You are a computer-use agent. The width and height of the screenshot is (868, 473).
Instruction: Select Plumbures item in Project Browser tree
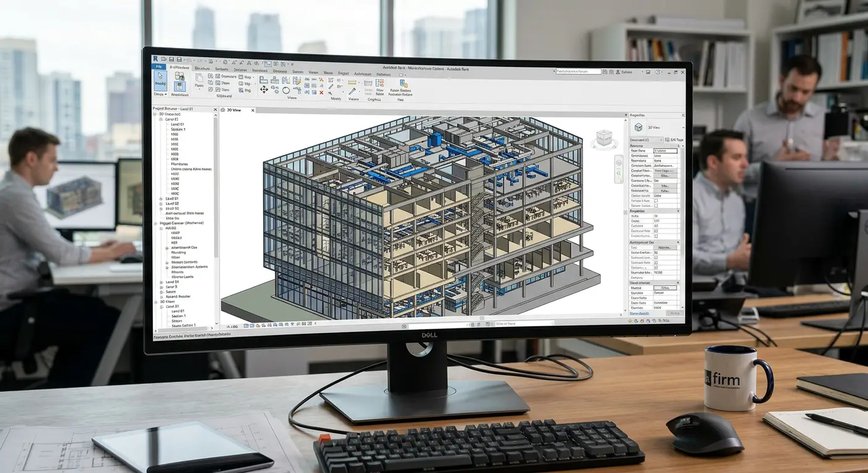tap(179, 164)
